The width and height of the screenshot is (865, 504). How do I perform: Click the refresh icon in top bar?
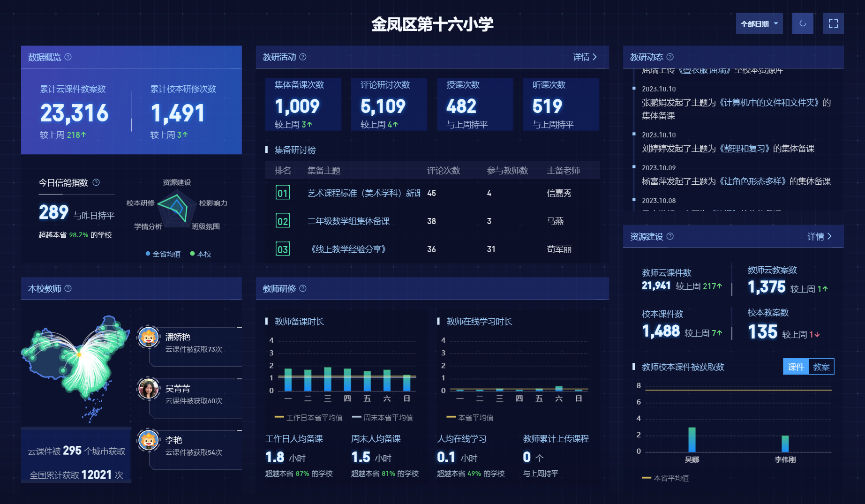pyautogui.click(x=803, y=23)
